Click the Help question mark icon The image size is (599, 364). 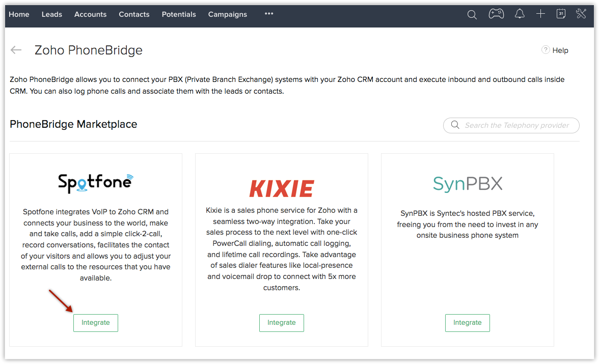[x=546, y=50]
